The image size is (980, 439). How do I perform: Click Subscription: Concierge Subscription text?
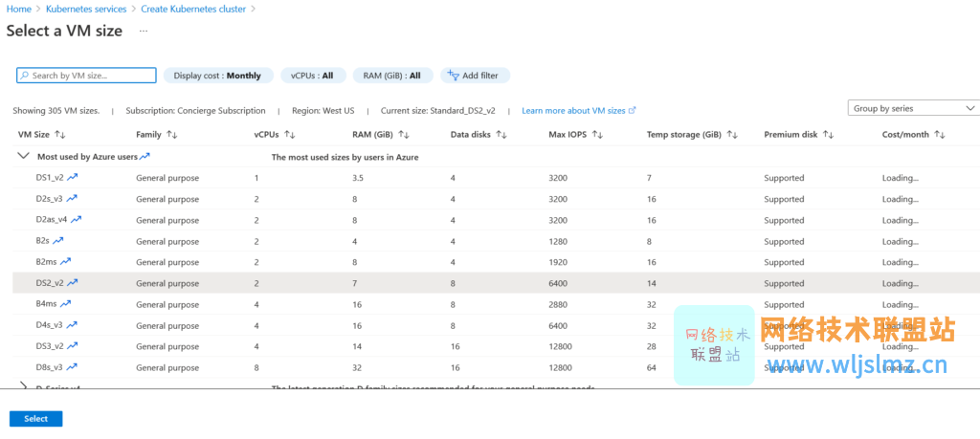[195, 111]
